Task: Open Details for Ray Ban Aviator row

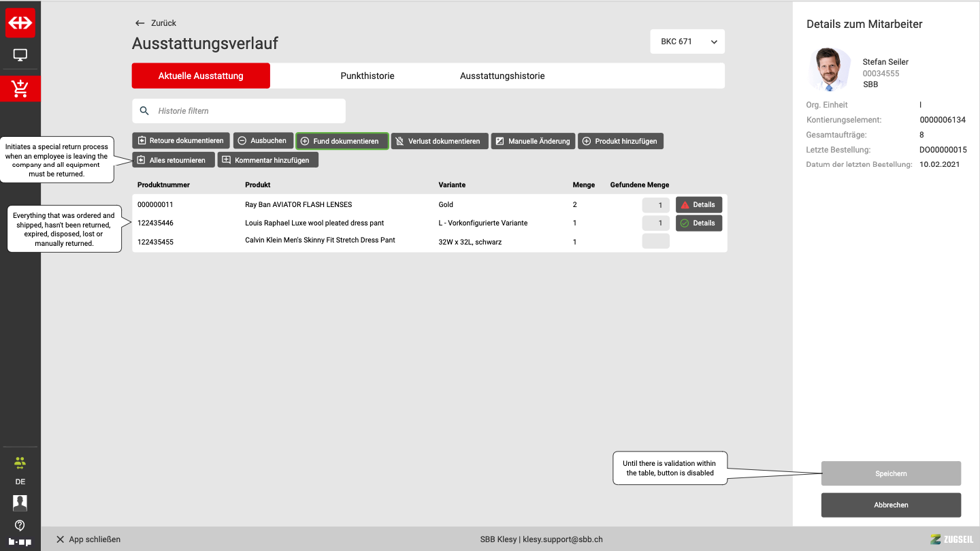Action: pyautogui.click(x=698, y=205)
